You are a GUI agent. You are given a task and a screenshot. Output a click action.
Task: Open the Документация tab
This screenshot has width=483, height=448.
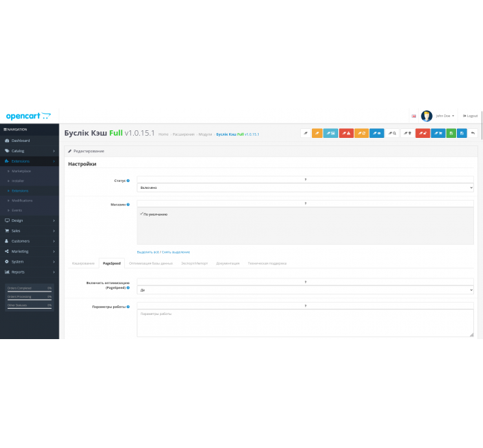(x=228, y=263)
